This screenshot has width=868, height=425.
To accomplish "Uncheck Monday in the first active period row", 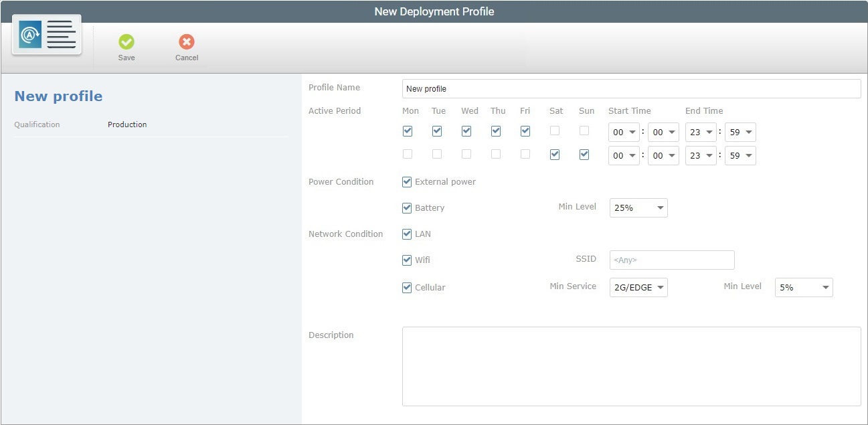I will click(408, 131).
